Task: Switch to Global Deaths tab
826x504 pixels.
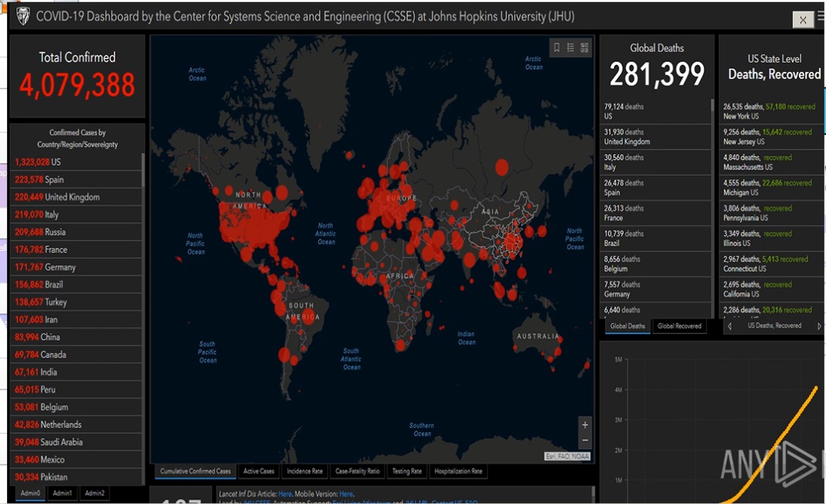Action: (x=627, y=326)
